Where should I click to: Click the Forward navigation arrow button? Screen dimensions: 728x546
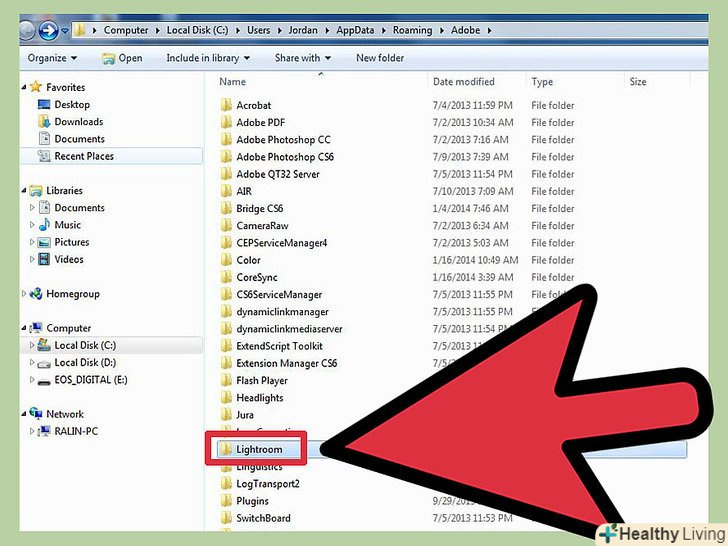48,31
